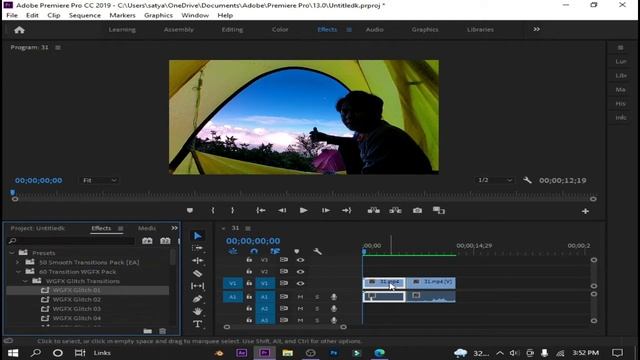Screen dimensions: 640x360
Task: Select the Pen tool
Action: (x=198, y=298)
